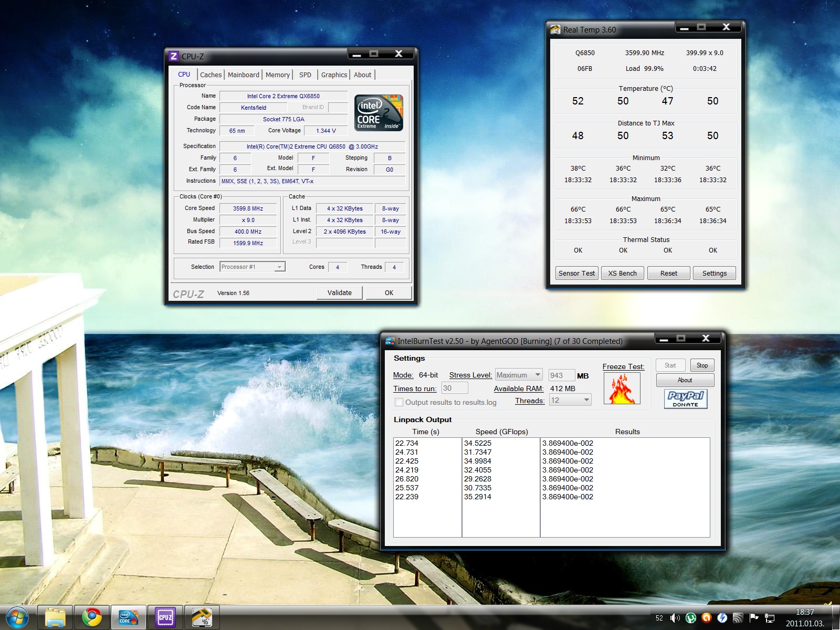Screen dimensions: 840x630
Task: Click the Freeze Test label
Action: coord(623,366)
